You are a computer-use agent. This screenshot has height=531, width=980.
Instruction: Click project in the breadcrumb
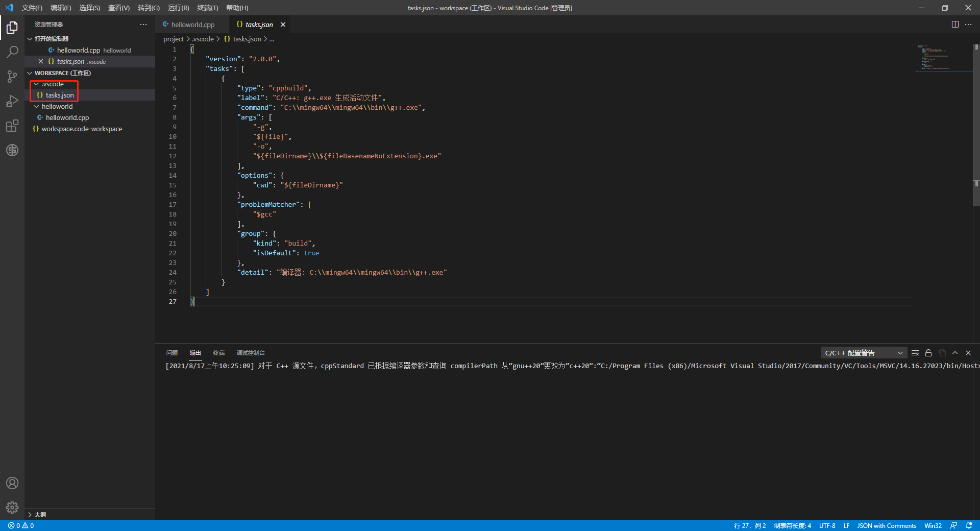[x=174, y=39]
